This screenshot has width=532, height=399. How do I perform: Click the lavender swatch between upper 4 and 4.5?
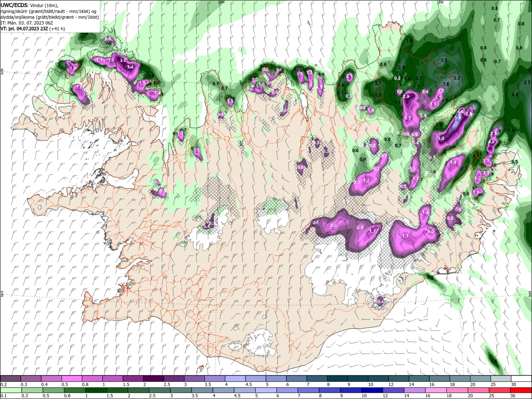(235, 379)
